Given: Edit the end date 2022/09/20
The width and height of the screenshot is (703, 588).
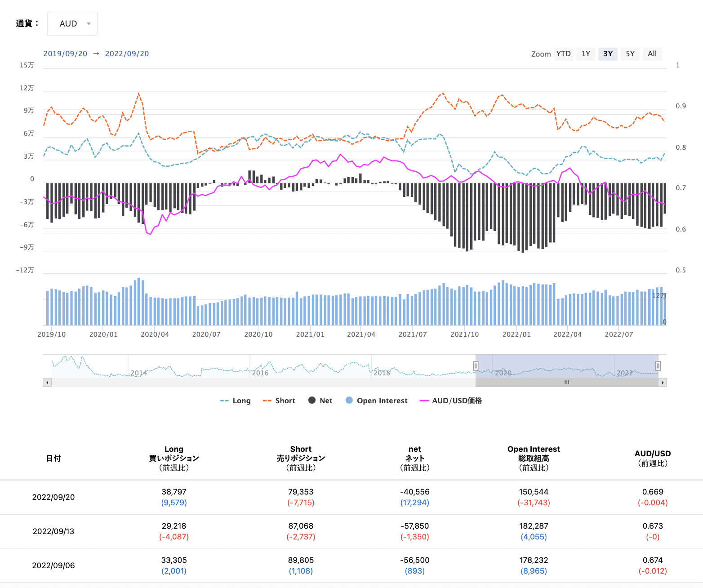Looking at the screenshot, I should pos(127,53).
